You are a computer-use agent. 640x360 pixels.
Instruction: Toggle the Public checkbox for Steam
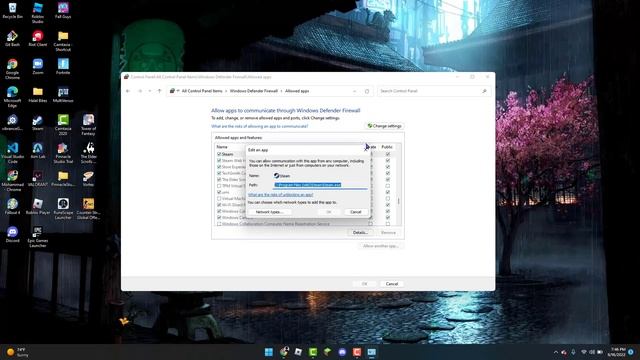tap(388, 154)
